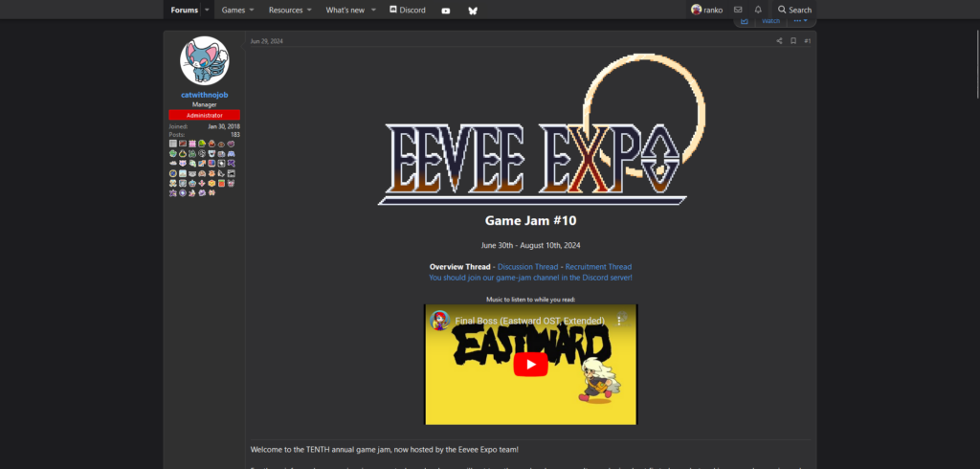Viewport: 980px width, 469px height.
Task: Open the Games menu item
Action: [x=234, y=10]
